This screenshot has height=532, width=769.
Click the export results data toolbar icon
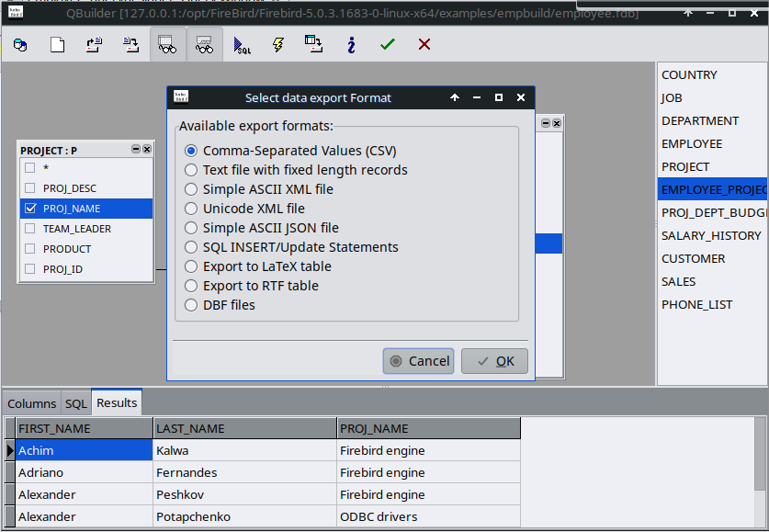point(314,44)
